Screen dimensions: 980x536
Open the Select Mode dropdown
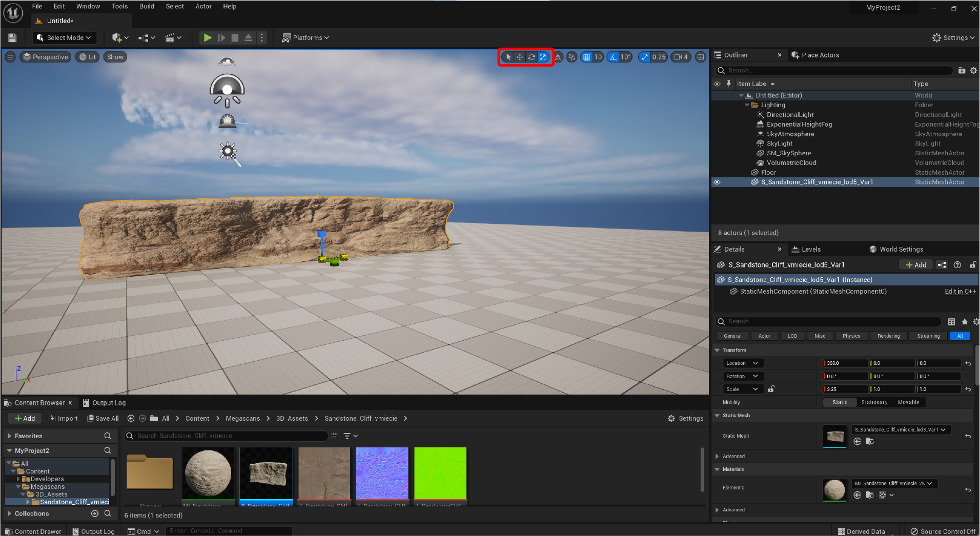point(64,37)
